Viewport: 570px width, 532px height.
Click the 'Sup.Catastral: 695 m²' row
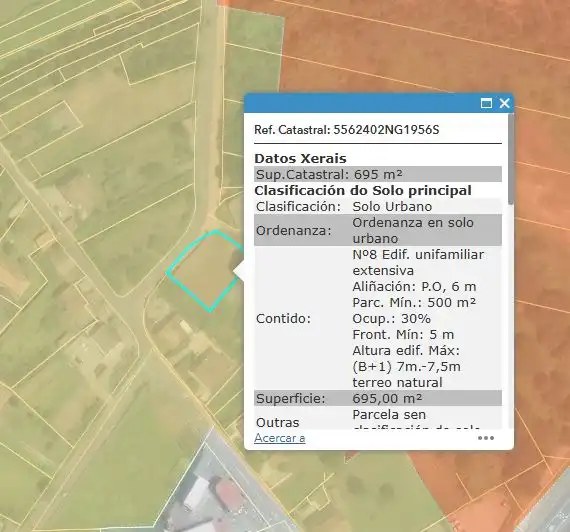tap(378, 174)
